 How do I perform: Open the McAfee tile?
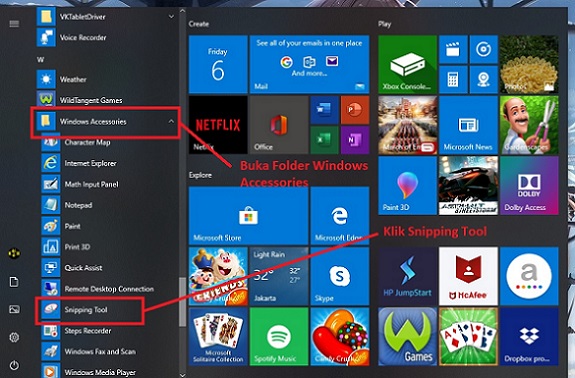tap(468, 276)
